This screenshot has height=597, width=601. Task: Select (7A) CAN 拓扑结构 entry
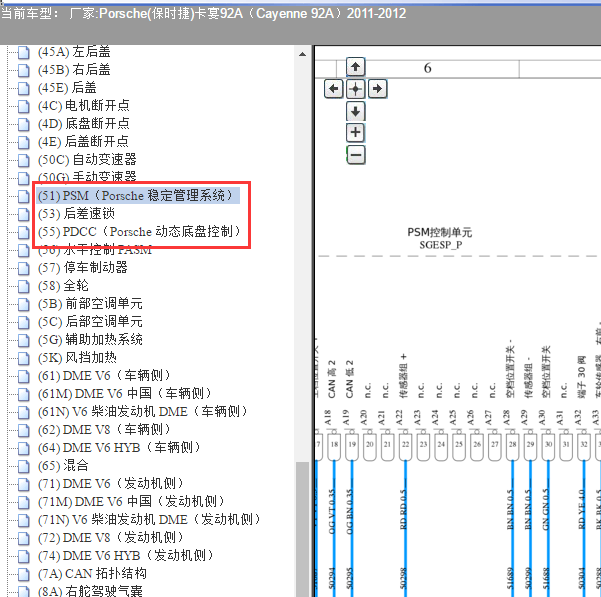click(x=92, y=574)
